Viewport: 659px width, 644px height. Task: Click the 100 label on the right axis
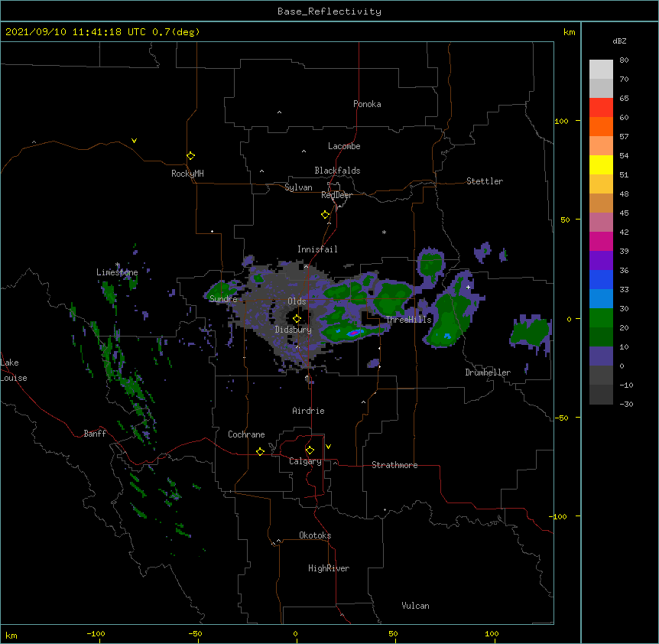coord(561,121)
